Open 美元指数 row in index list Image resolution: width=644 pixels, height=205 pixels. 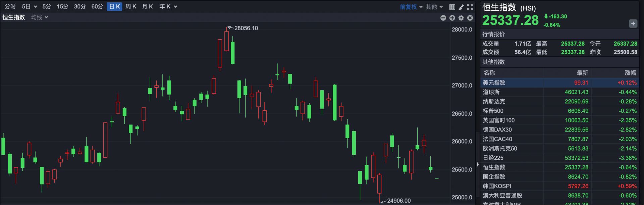coord(494,83)
